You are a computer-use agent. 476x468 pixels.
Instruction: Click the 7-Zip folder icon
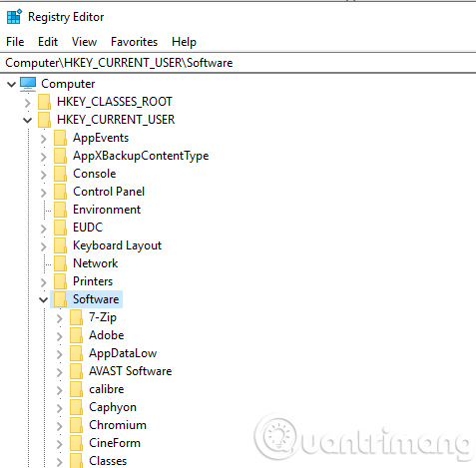76,317
